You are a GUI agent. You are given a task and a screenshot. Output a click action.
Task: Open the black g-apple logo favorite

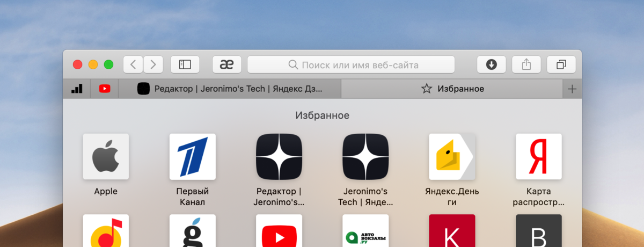coord(192,231)
